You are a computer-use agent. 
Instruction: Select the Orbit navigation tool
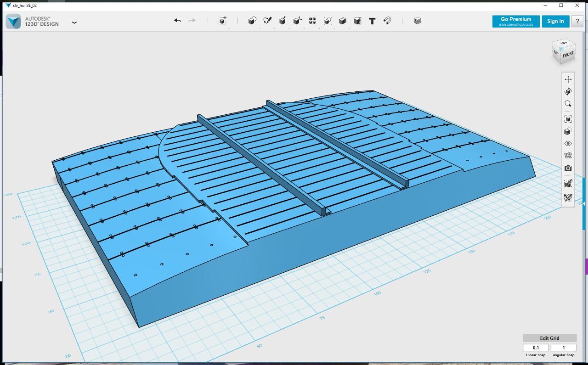pyautogui.click(x=568, y=91)
